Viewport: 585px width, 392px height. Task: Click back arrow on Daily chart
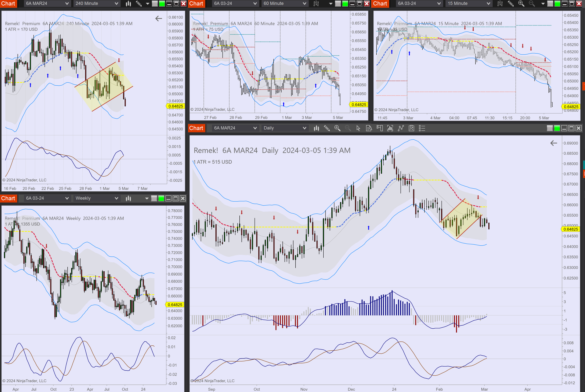click(x=553, y=143)
